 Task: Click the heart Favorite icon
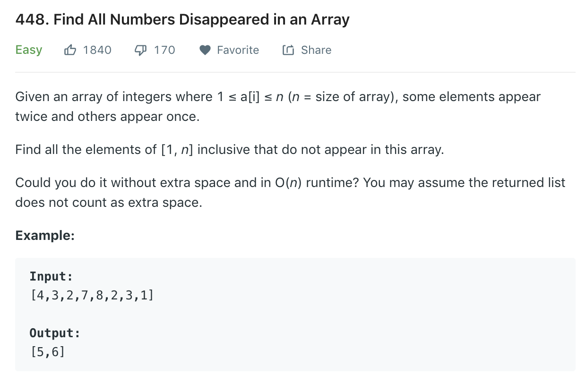(205, 50)
